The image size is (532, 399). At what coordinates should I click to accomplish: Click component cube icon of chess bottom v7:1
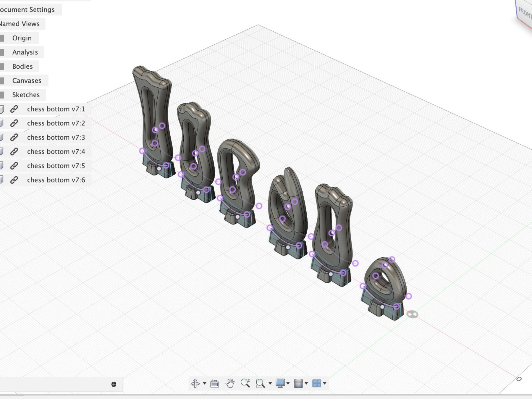pyautogui.click(x=2, y=109)
